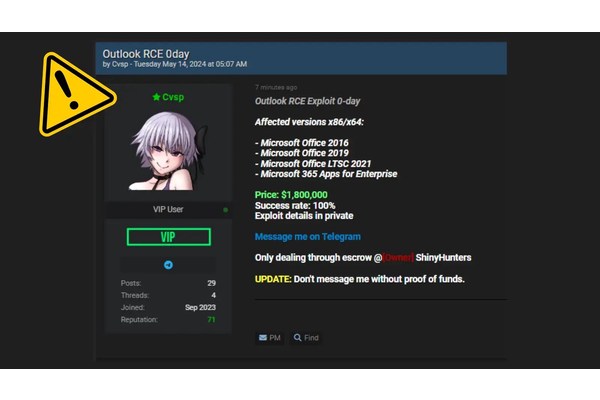
Task: Click the green Reputation value 71
Action: (212, 320)
